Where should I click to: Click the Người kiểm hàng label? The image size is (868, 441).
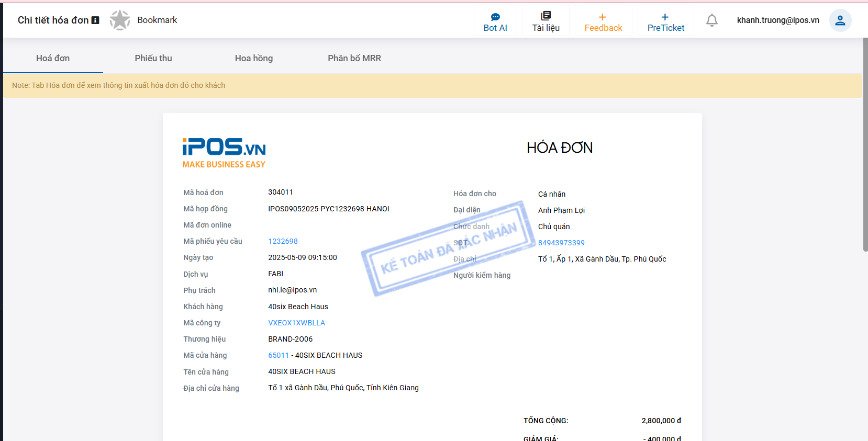click(482, 275)
